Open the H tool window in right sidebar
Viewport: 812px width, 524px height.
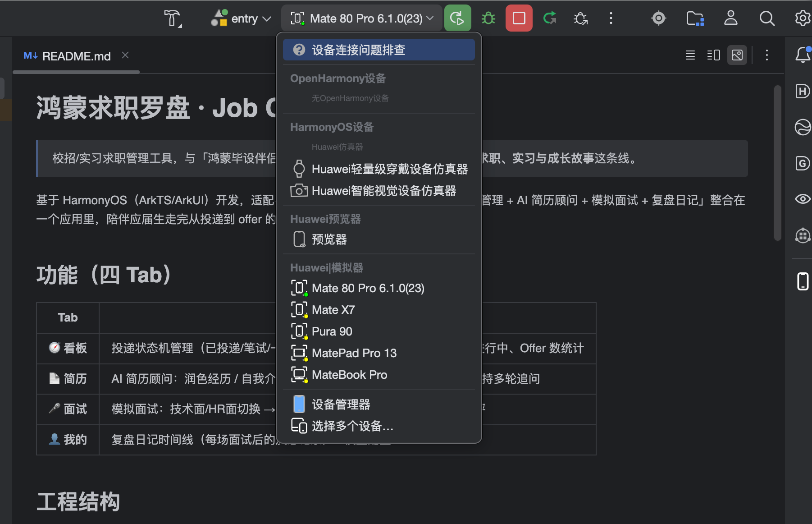tap(803, 91)
